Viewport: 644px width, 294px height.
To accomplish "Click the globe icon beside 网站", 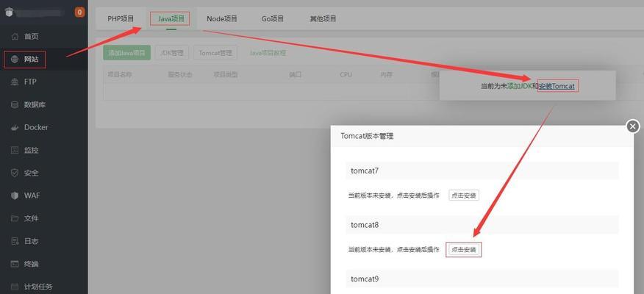I will (x=15, y=59).
